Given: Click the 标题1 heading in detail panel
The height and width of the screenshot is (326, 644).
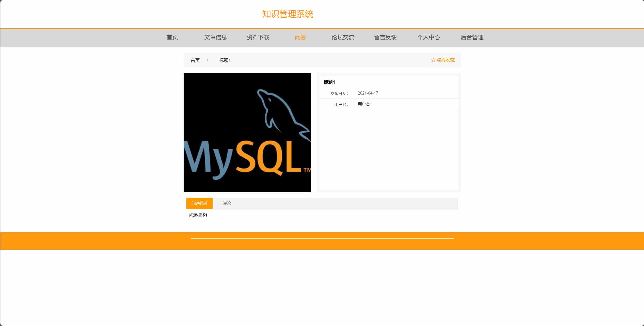Looking at the screenshot, I should [x=329, y=82].
